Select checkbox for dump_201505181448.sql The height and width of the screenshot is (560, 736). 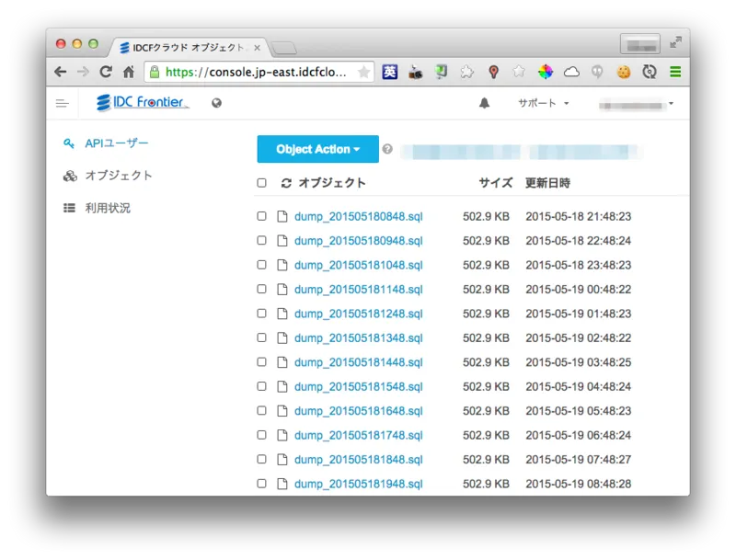[261, 362]
